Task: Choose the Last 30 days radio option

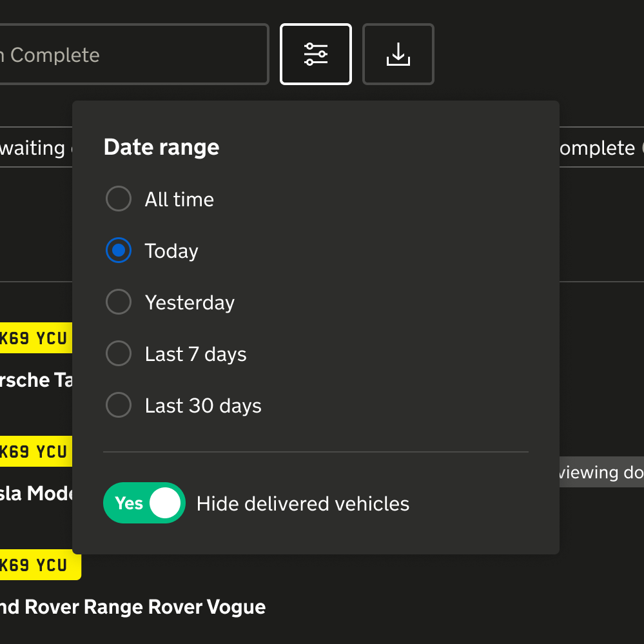Action: click(119, 405)
